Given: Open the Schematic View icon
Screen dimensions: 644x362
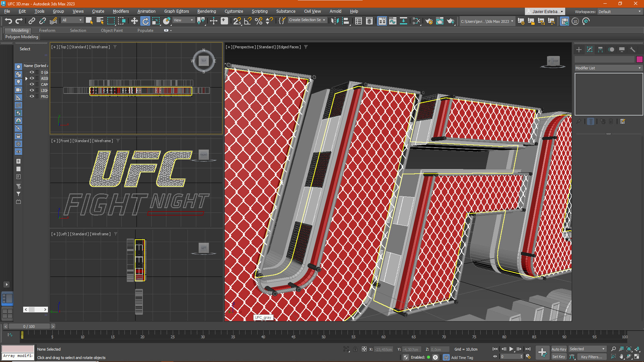Looking at the screenshot, I should tap(404, 21).
